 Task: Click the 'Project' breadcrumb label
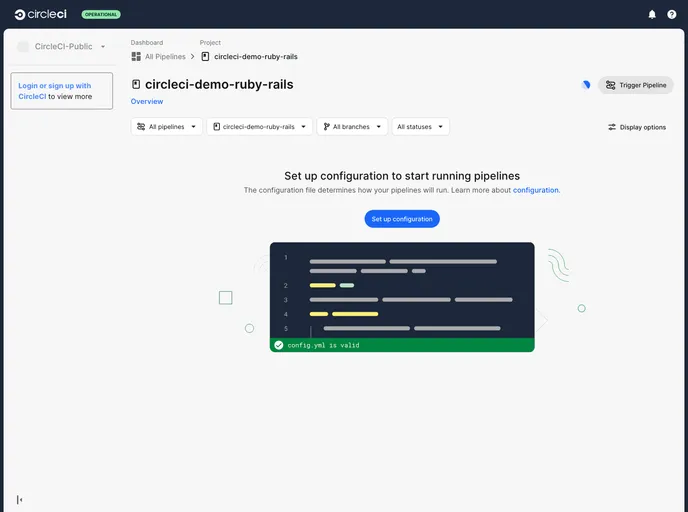[210, 43]
